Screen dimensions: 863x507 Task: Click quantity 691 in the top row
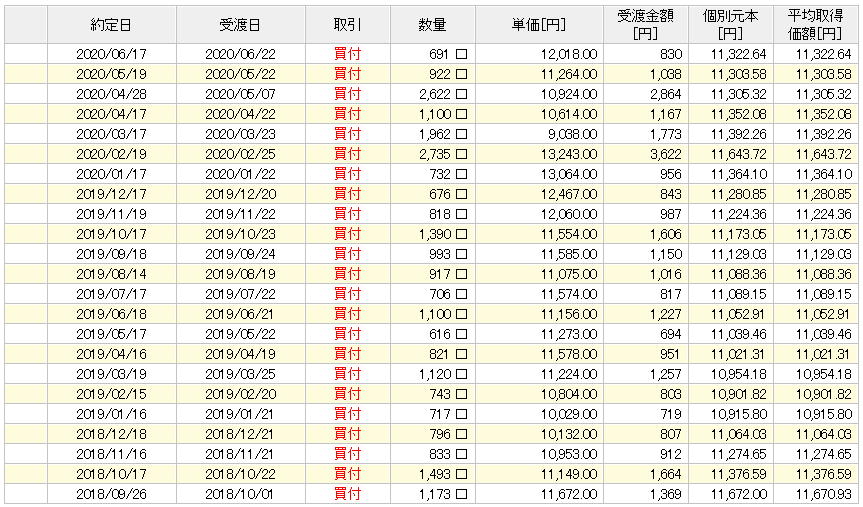[x=439, y=54]
